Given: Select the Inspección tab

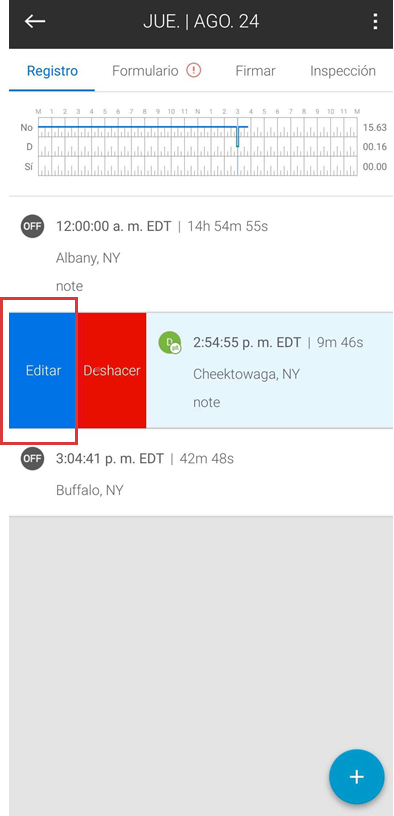Looking at the screenshot, I should [x=342, y=71].
